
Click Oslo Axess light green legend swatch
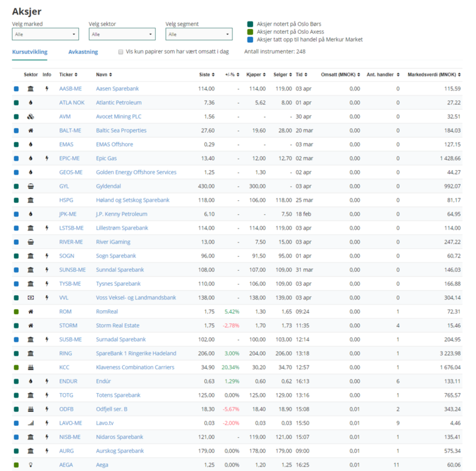[250, 32]
